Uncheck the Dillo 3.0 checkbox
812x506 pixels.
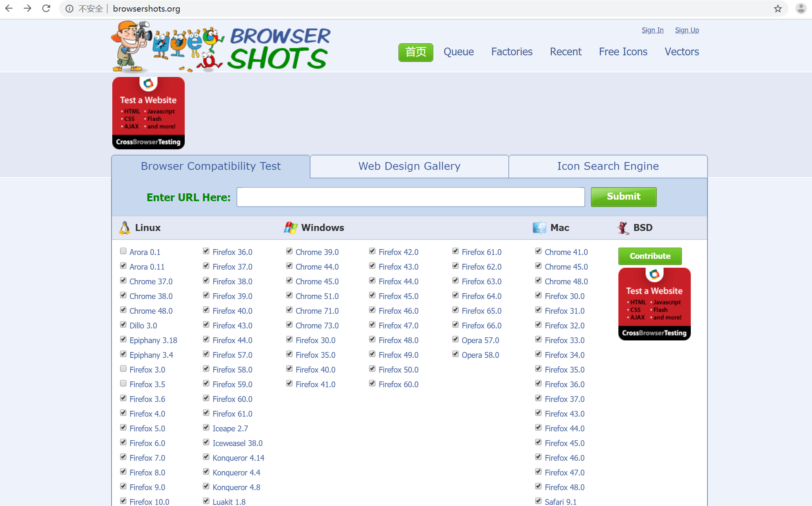click(x=123, y=325)
